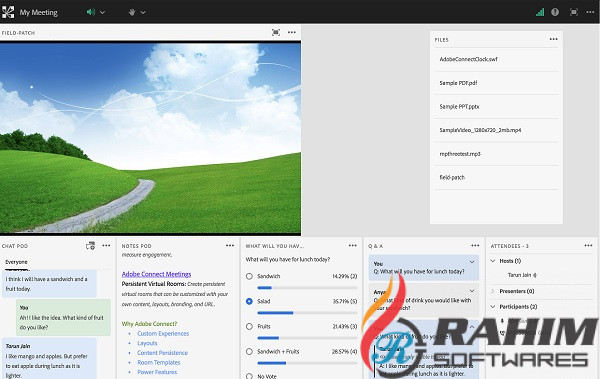Select the Everyone chat tab
The height and width of the screenshot is (379, 600).
tap(16, 262)
